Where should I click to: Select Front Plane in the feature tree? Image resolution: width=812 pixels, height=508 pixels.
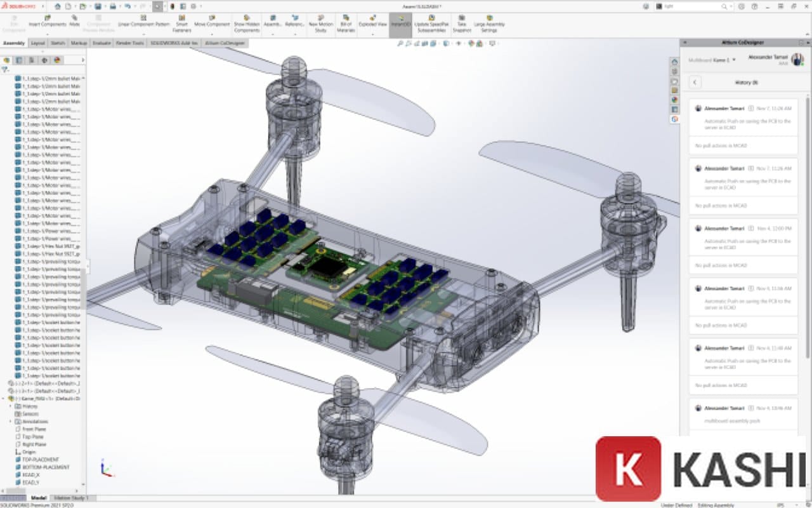pos(35,429)
